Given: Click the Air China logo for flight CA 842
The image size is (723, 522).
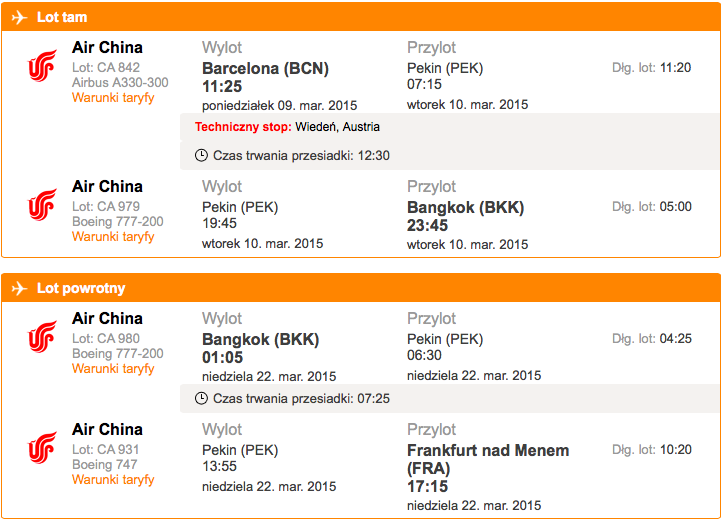Looking at the screenshot, I should tap(42, 66).
